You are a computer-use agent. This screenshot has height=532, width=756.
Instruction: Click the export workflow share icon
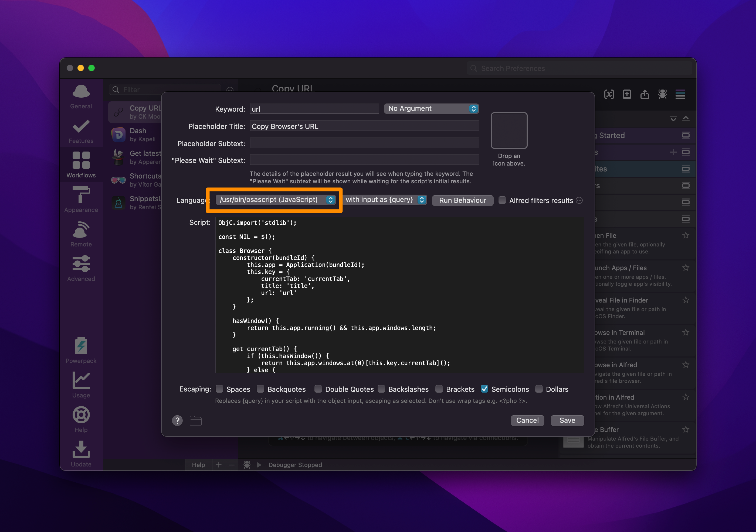(x=644, y=95)
